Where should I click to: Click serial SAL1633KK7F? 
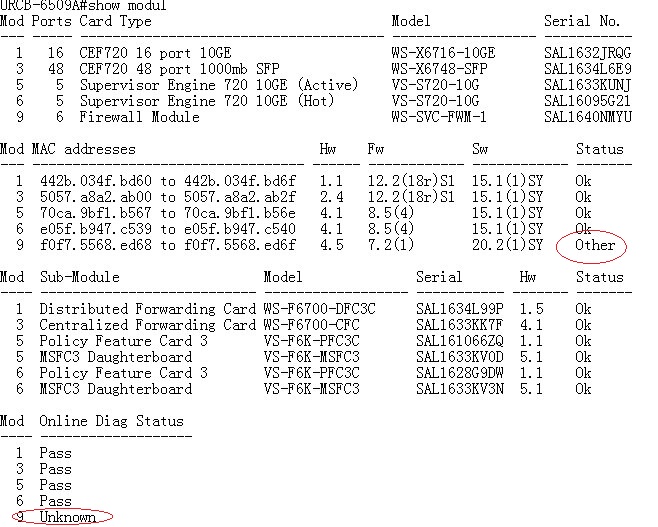coord(460,325)
